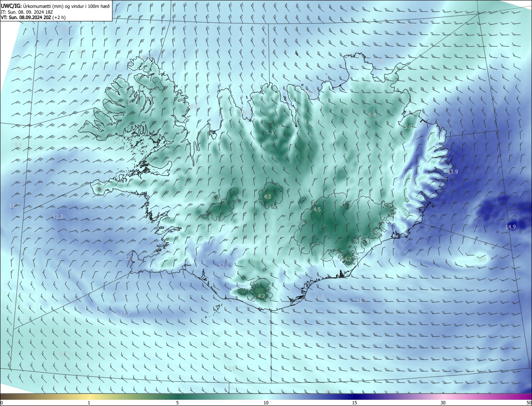Click the colorbar tick label 5
532x406 pixels.
[x=177, y=403]
